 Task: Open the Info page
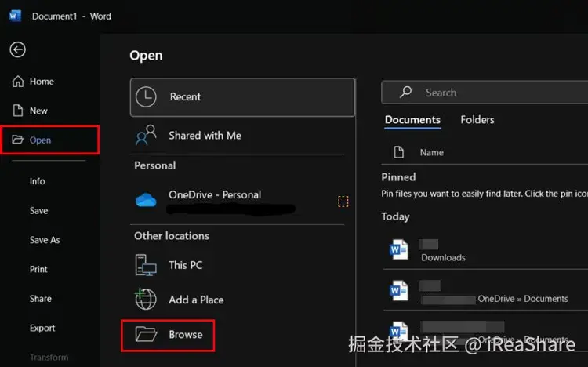coord(37,181)
